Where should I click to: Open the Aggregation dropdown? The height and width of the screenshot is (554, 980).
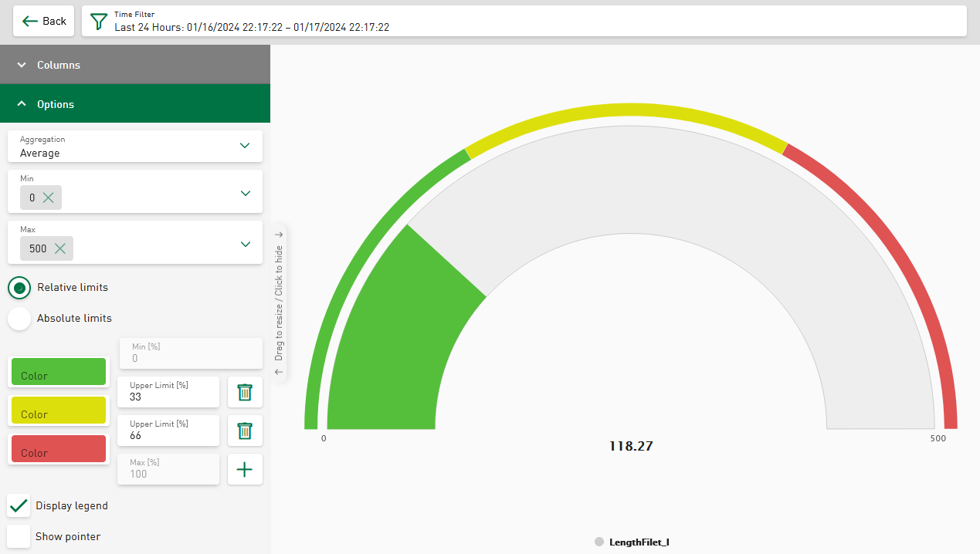click(x=135, y=146)
